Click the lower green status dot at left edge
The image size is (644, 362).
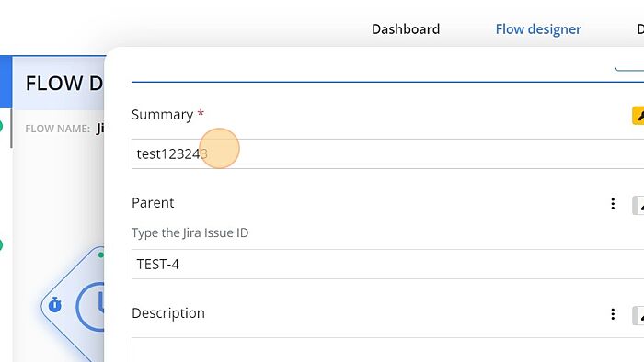point(1,245)
